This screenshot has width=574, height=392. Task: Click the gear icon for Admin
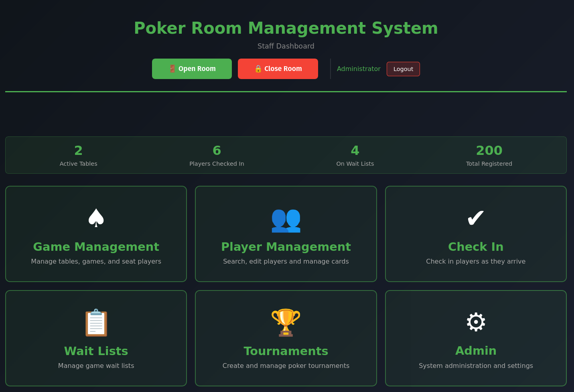point(476,322)
